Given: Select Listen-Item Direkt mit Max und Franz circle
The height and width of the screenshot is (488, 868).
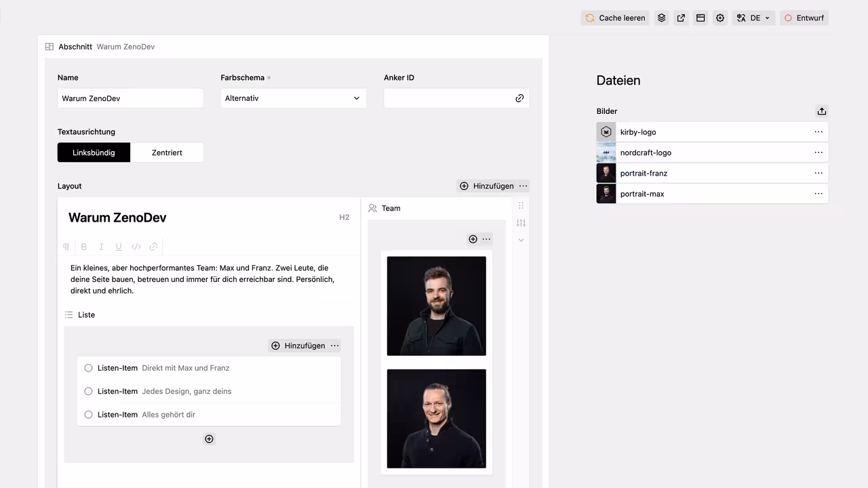Looking at the screenshot, I should click(x=88, y=368).
